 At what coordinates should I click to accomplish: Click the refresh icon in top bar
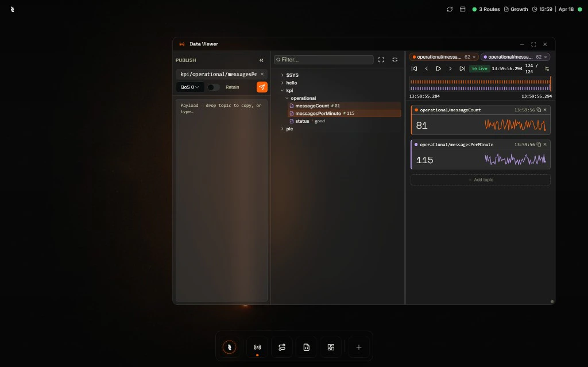(x=450, y=9)
